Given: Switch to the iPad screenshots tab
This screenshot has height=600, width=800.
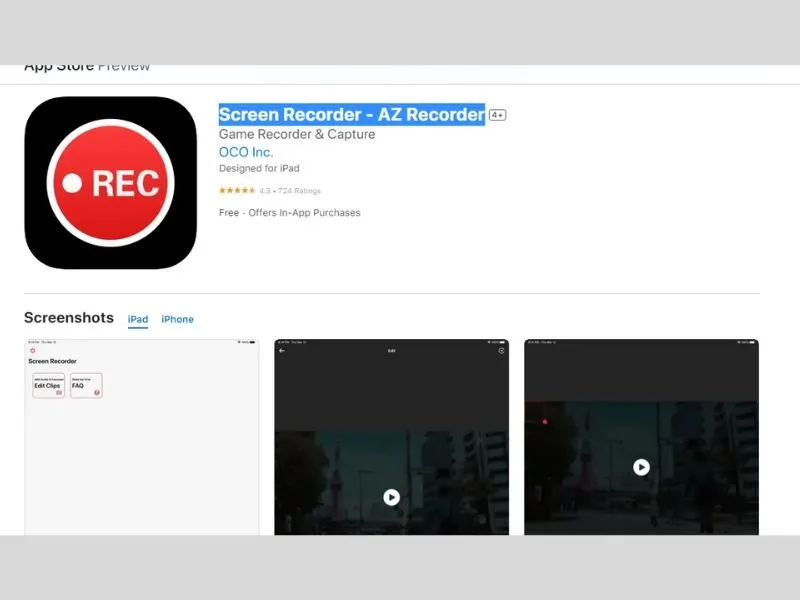Looking at the screenshot, I should coord(138,319).
